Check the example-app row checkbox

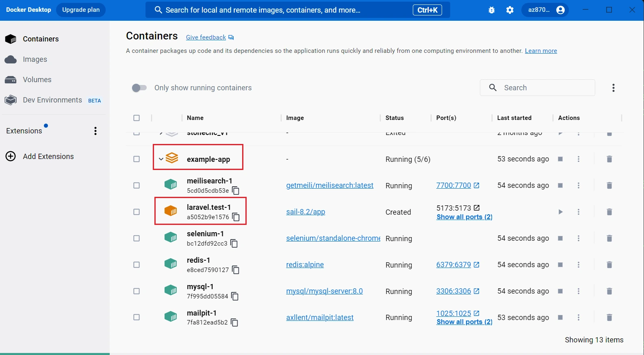point(137,159)
